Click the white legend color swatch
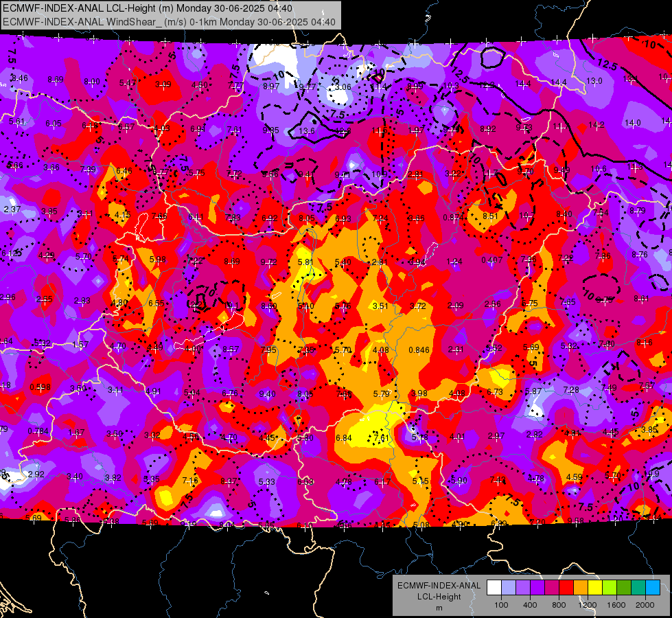The image size is (672, 618). [x=494, y=588]
